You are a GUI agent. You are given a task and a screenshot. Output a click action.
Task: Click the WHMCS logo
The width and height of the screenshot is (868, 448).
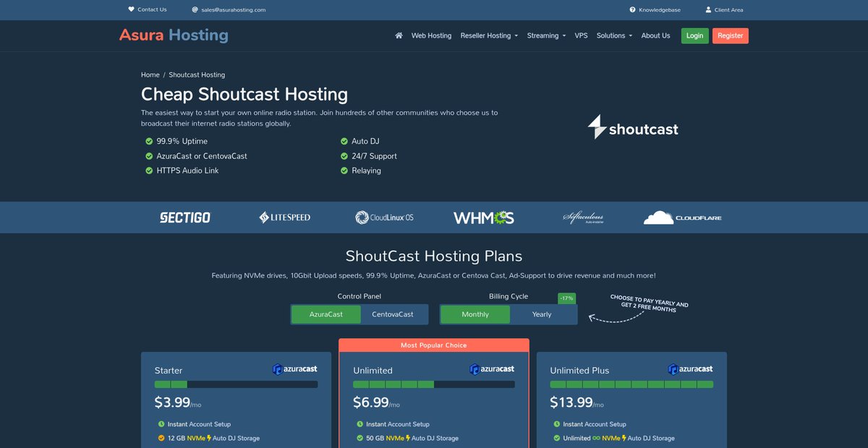(x=484, y=217)
